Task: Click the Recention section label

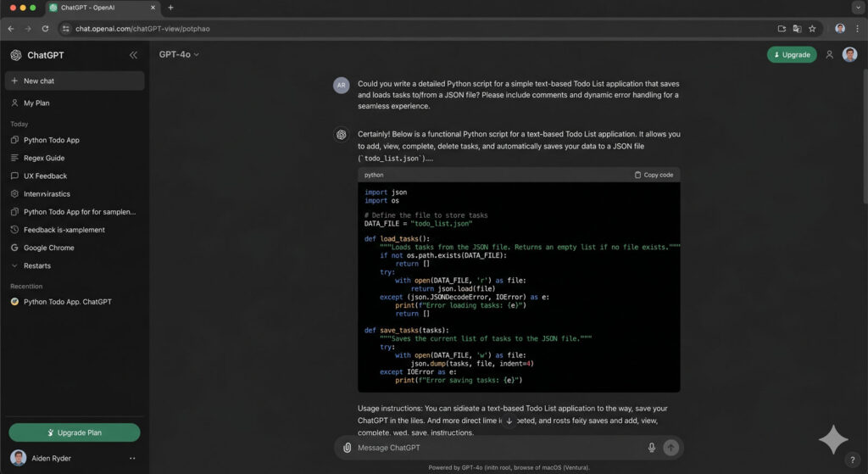Action: pyautogui.click(x=26, y=287)
